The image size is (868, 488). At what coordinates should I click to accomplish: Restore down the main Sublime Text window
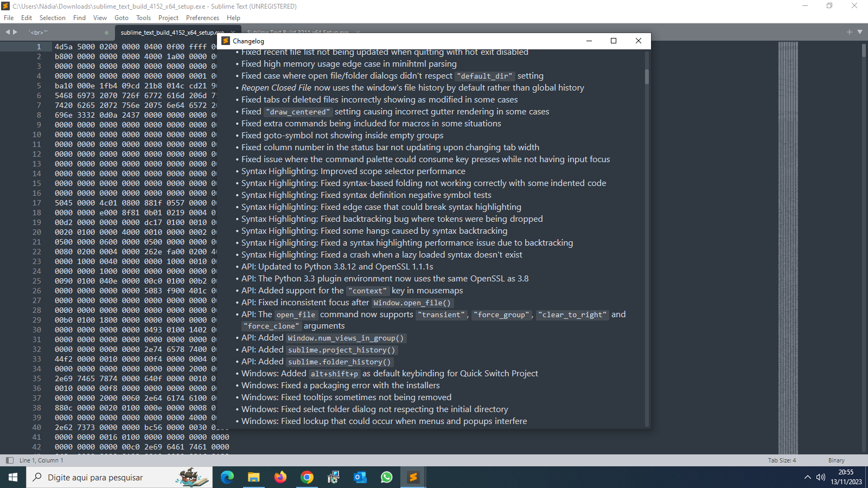(x=829, y=6)
